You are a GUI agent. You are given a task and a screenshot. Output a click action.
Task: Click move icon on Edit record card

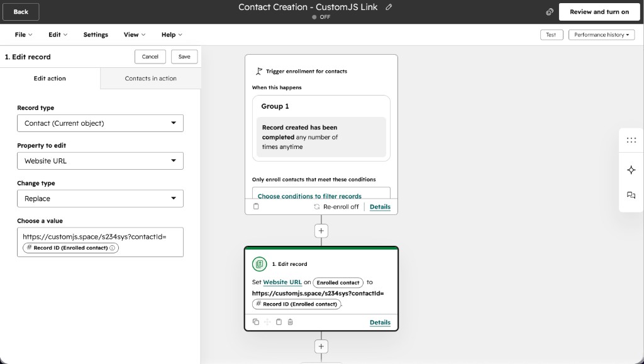pos(267,322)
